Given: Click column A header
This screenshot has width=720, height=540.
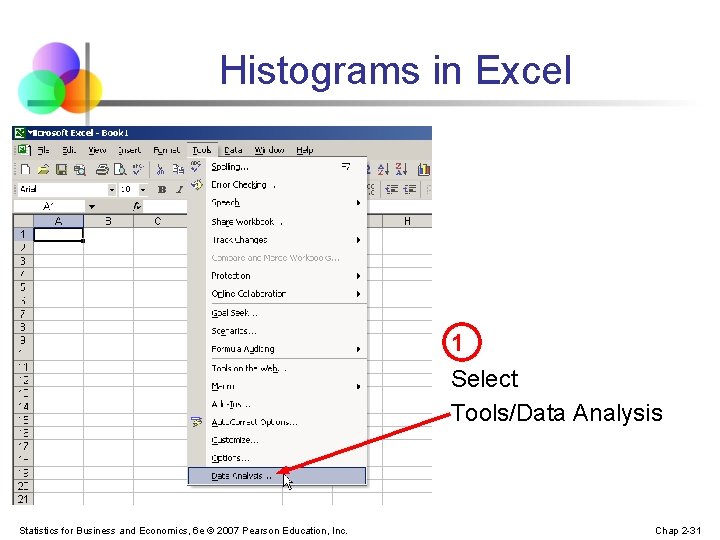Looking at the screenshot, I should (59, 221).
